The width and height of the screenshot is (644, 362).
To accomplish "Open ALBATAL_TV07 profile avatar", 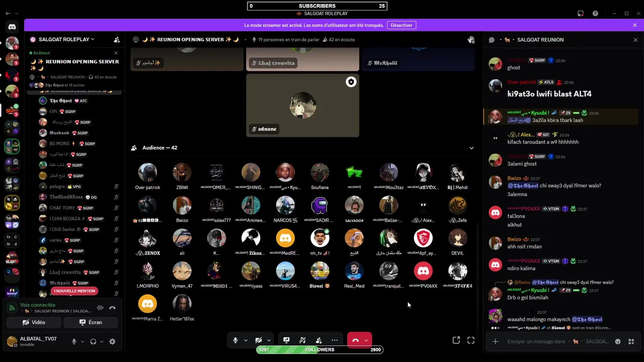I will 12,341.
